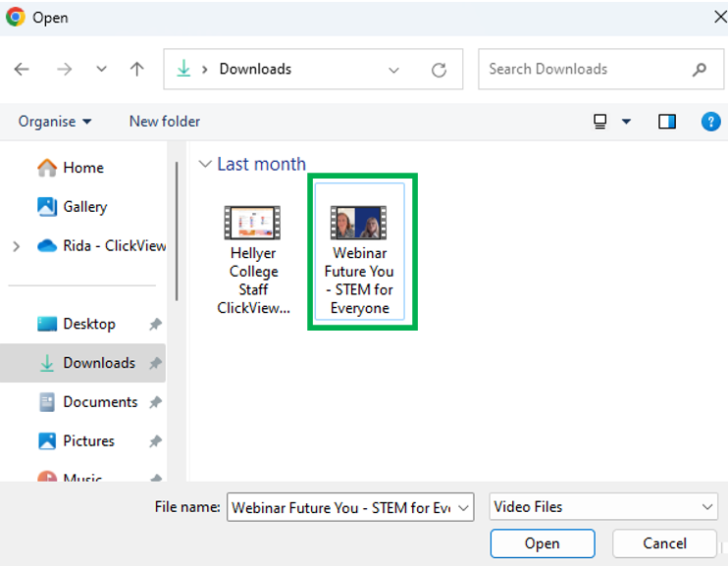Screen dimensions: 728x566
Task: Click the Home icon in sidebar
Action: tap(47, 168)
